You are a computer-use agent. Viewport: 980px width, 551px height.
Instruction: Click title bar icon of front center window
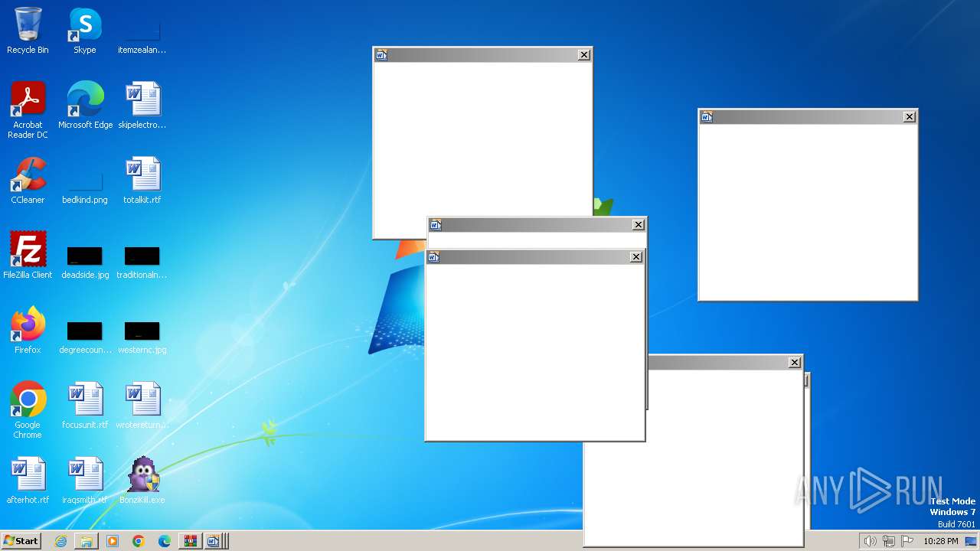tap(433, 256)
